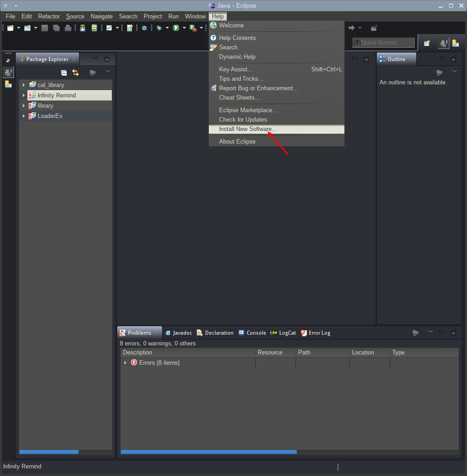Click the Save All icon
Screen dimensions: 467x476
tap(56, 28)
